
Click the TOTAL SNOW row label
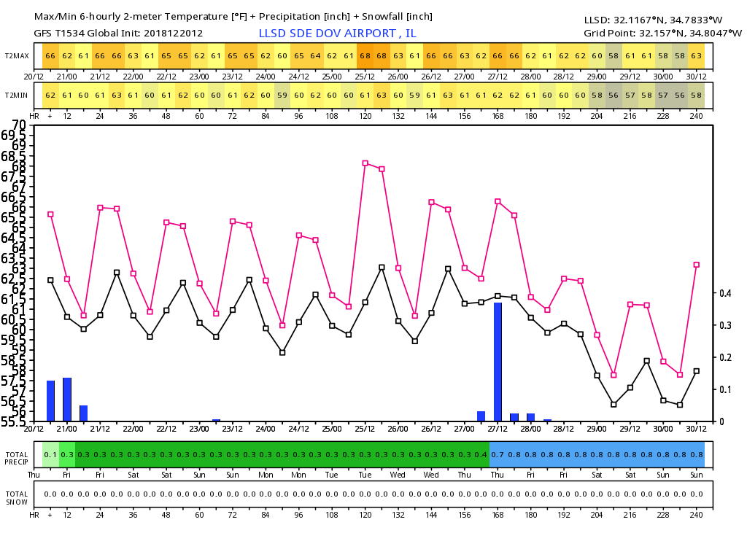tap(16, 497)
